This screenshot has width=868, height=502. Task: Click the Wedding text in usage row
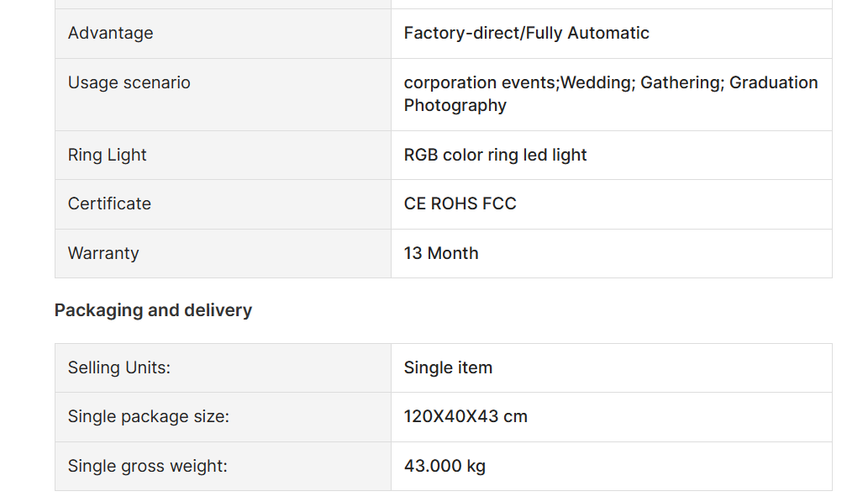(x=598, y=82)
